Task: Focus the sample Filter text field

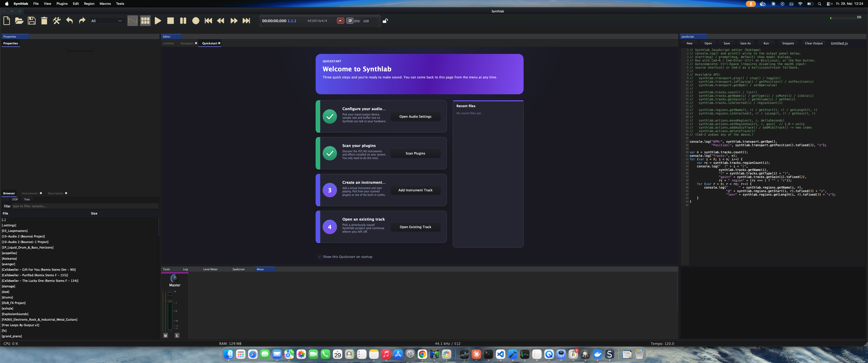Action: pos(85,206)
